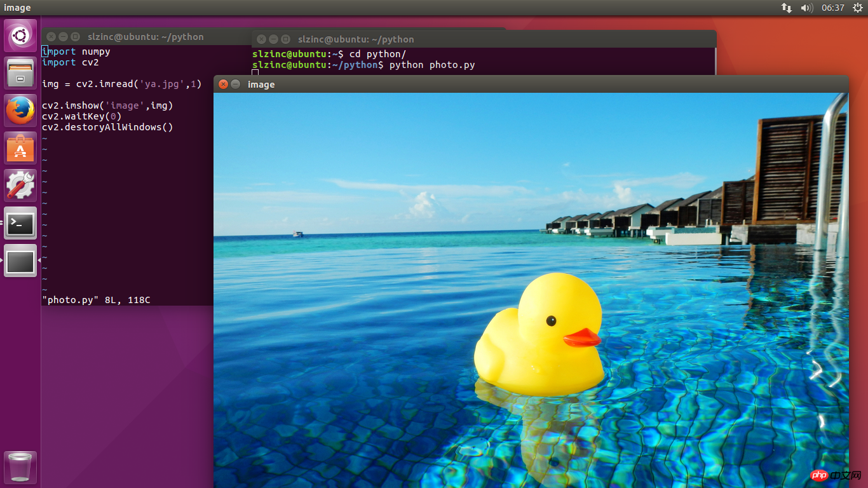Click left terminal title 'slzinc@ubuntu: ~/python'
The height and width of the screenshot is (488, 868).
pyautogui.click(x=146, y=37)
